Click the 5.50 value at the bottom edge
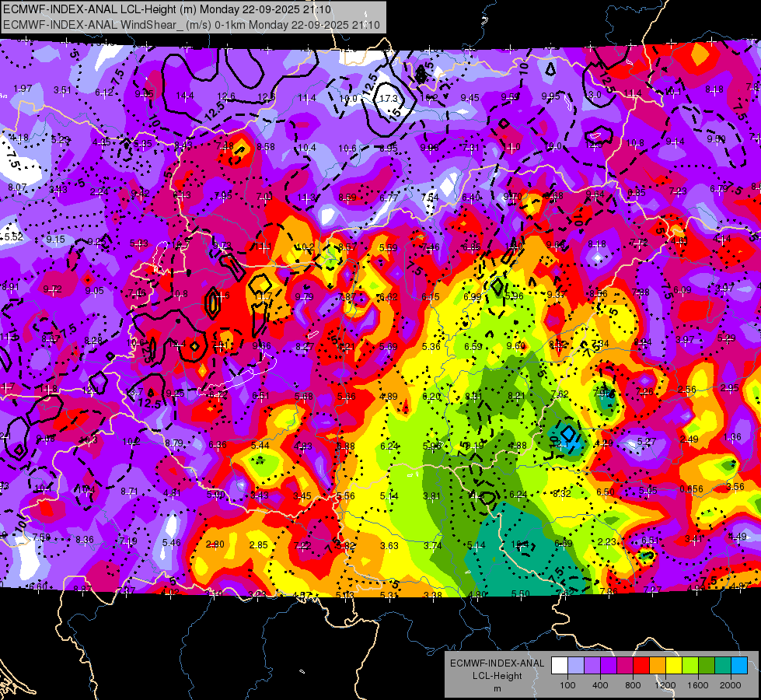This screenshot has height=700, width=761. point(521,594)
